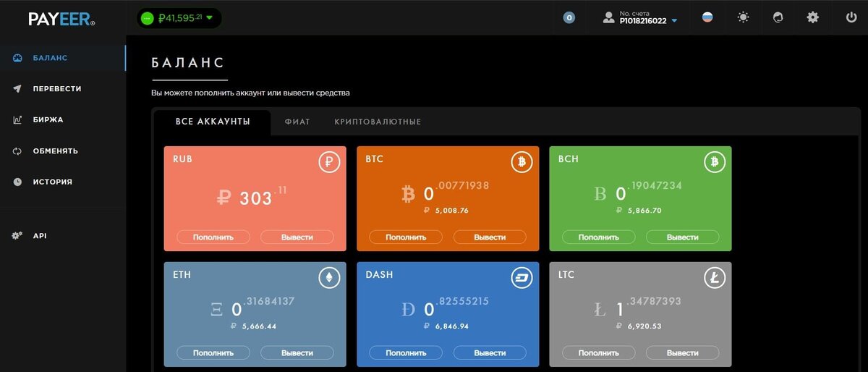Click the Биржа chart icon
868x372 pixels.
pyautogui.click(x=17, y=120)
